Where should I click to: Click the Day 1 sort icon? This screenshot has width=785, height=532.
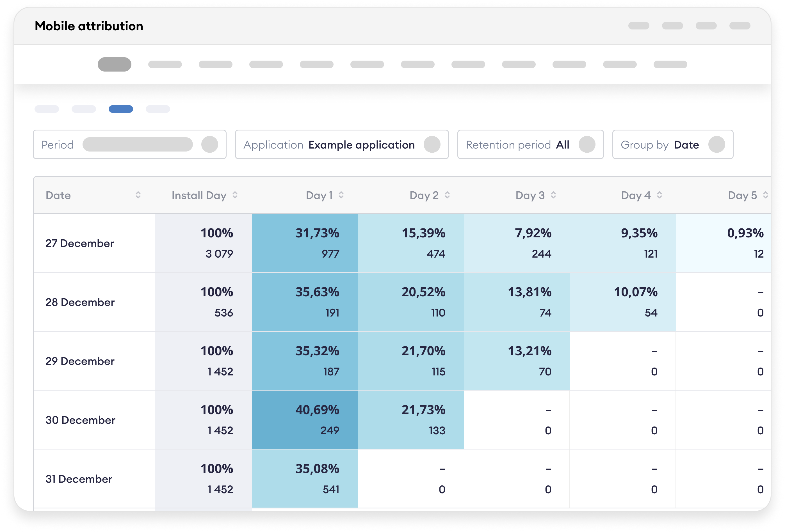[341, 195]
